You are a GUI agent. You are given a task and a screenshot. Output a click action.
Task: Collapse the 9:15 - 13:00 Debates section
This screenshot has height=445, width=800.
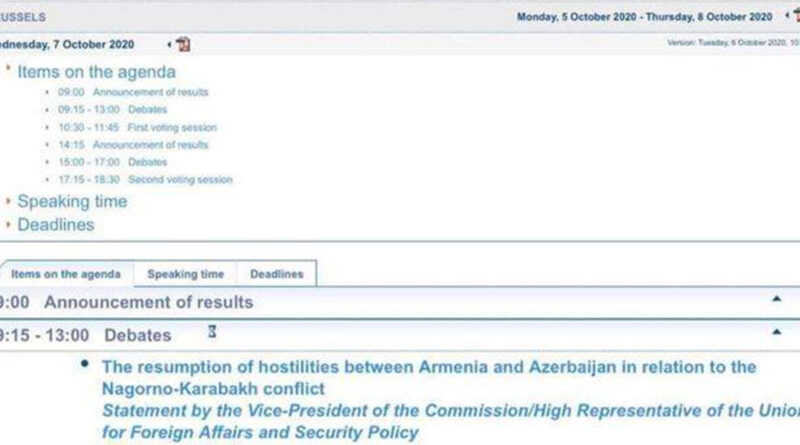[776, 333]
